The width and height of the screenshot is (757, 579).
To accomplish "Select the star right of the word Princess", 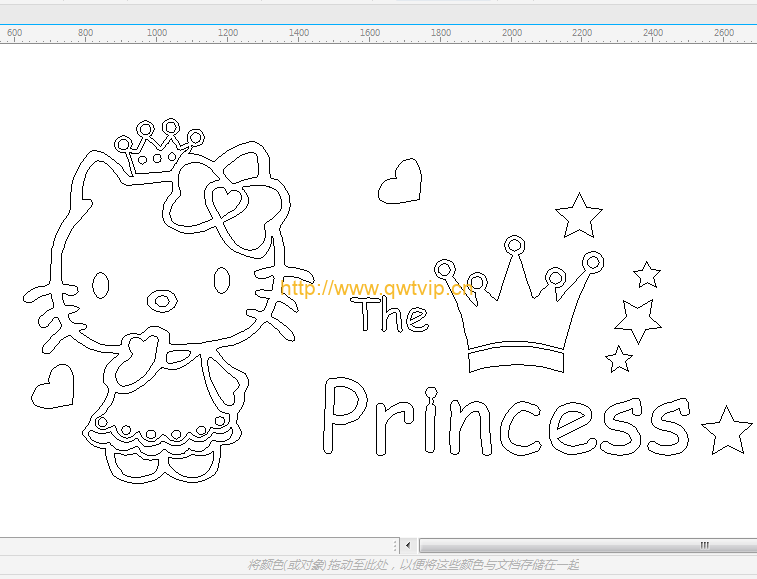I will tap(727, 430).
